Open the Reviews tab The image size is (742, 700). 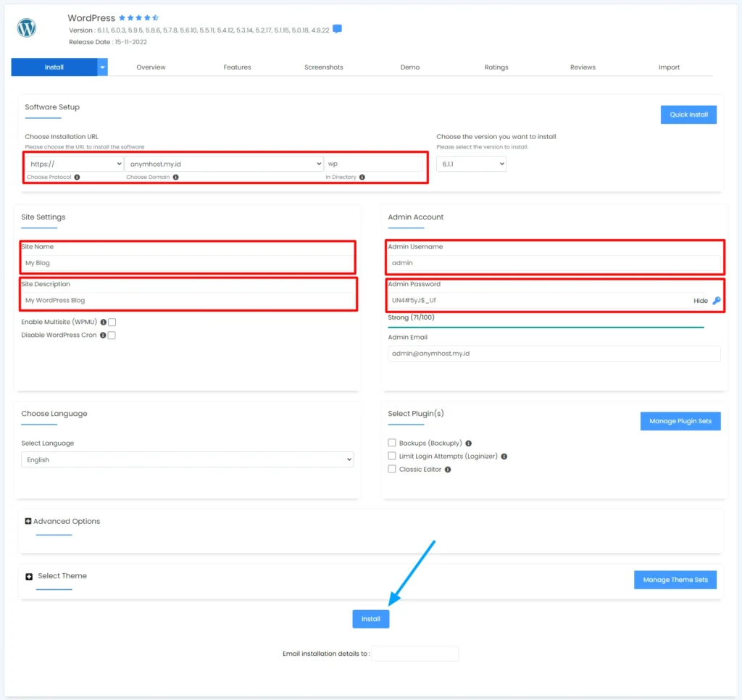click(583, 67)
